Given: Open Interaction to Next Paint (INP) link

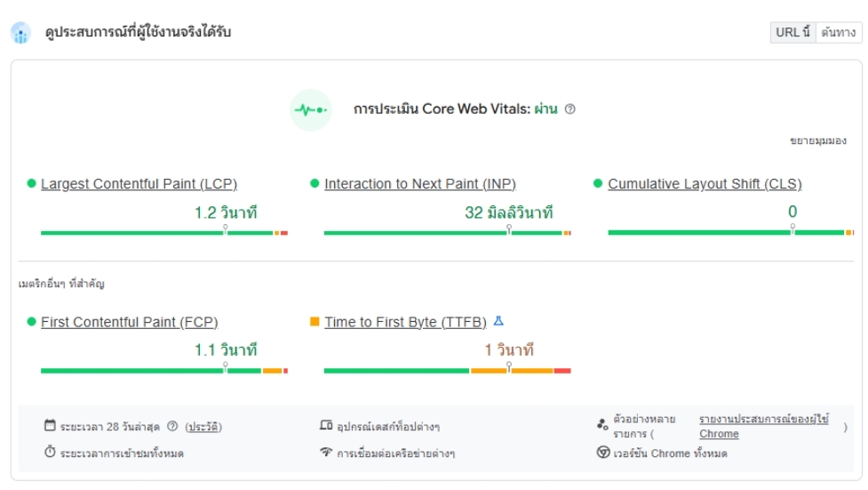Looking at the screenshot, I should (x=419, y=184).
